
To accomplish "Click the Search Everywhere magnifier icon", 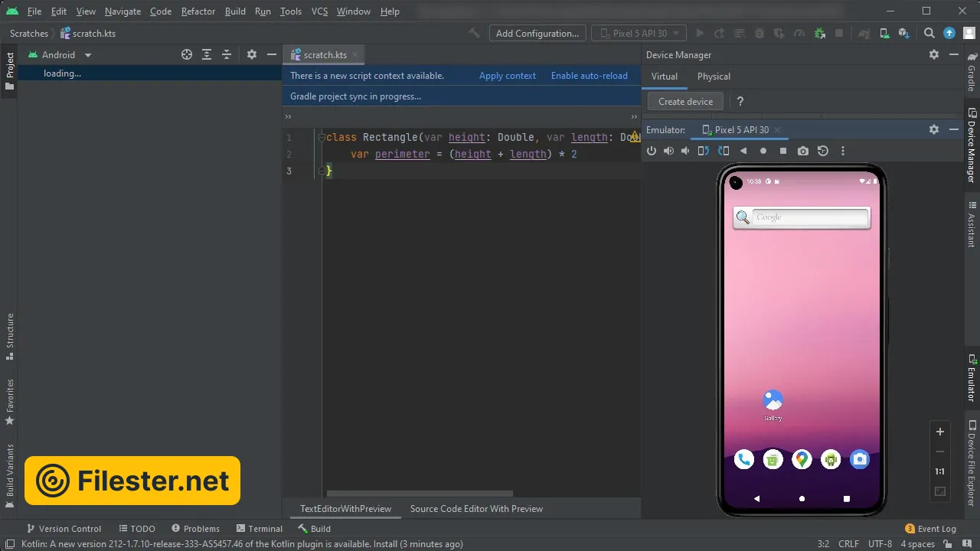I will pyautogui.click(x=929, y=34).
